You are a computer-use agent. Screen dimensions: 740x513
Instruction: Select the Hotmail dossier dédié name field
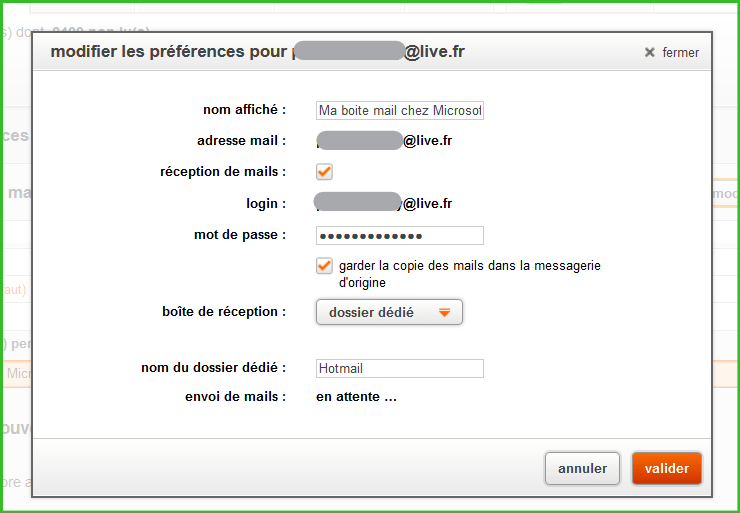(x=399, y=368)
